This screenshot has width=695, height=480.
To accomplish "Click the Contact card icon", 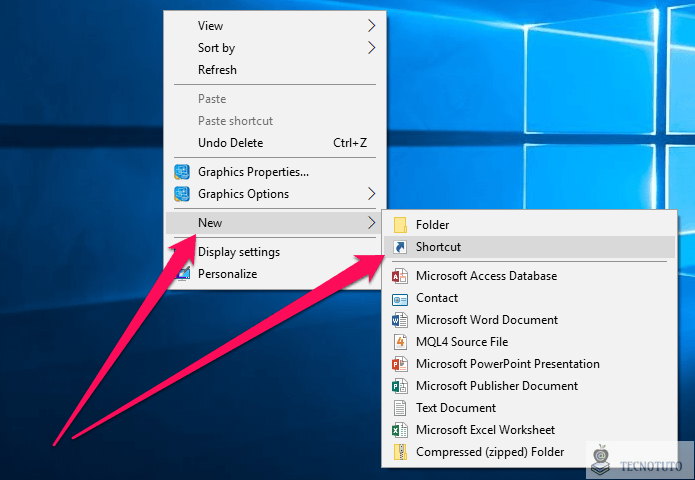I will 400,300.
